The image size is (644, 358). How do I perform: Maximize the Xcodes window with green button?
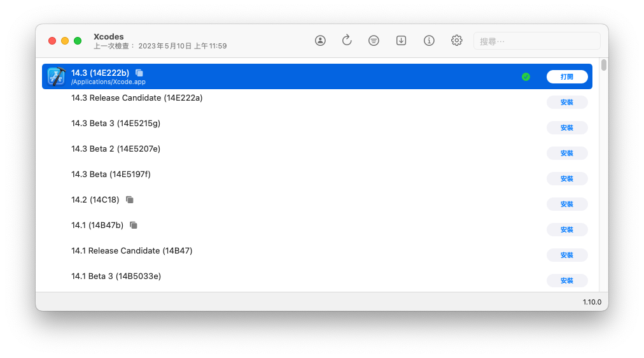[x=78, y=41]
